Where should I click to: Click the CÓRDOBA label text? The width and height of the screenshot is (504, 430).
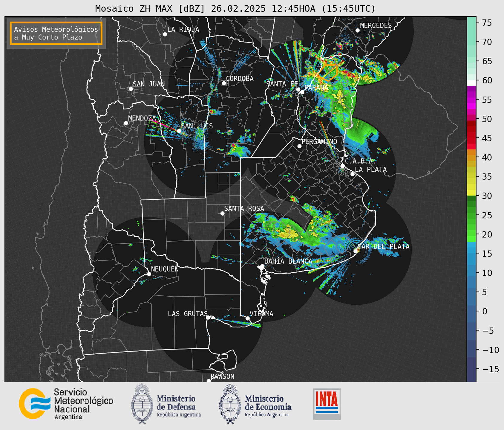(240, 79)
